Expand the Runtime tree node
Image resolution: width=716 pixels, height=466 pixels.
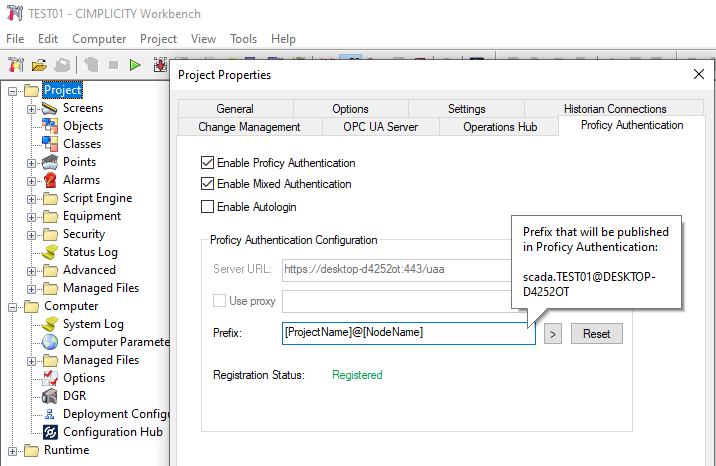click(12, 451)
